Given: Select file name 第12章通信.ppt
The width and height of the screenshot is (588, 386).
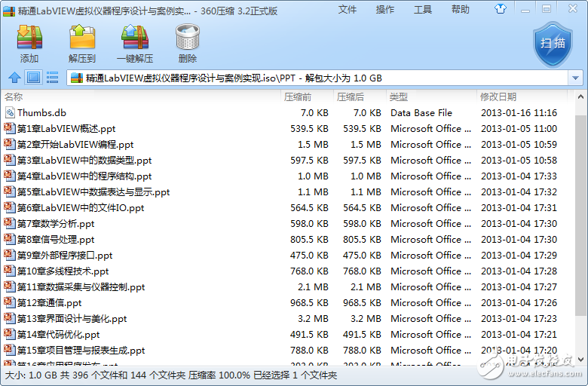Looking at the screenshot, I should (x=50, y=303).
